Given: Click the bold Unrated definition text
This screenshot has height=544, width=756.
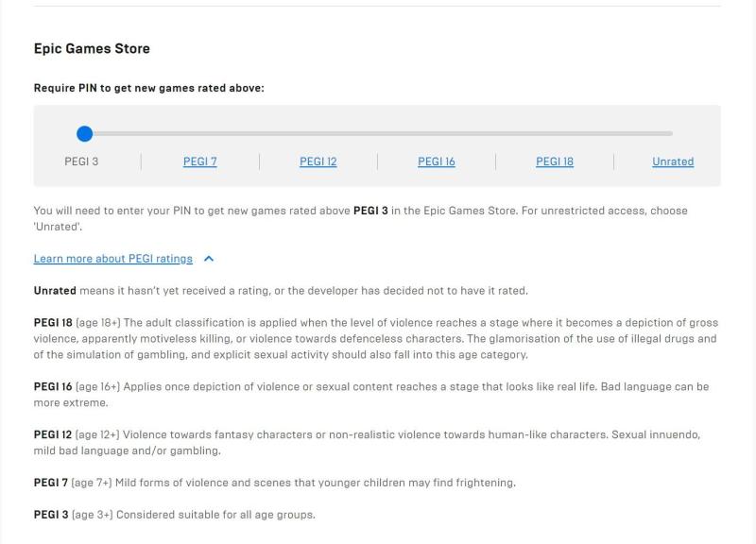Looking at the screenshot, I should point(55,290).
